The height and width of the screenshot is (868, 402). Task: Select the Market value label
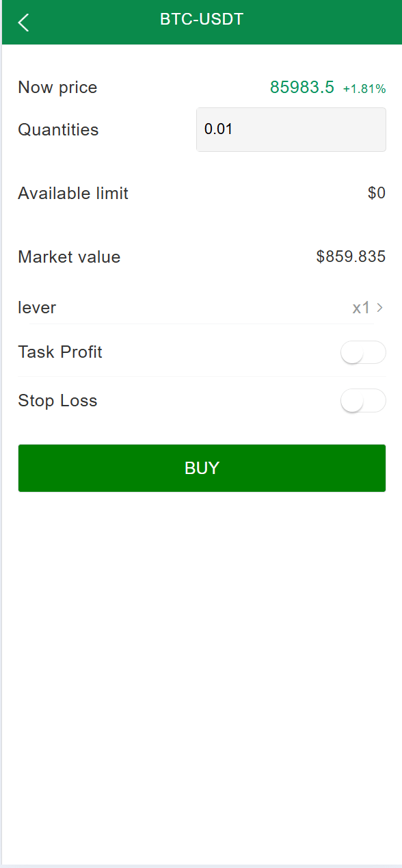tap(69, 257)
